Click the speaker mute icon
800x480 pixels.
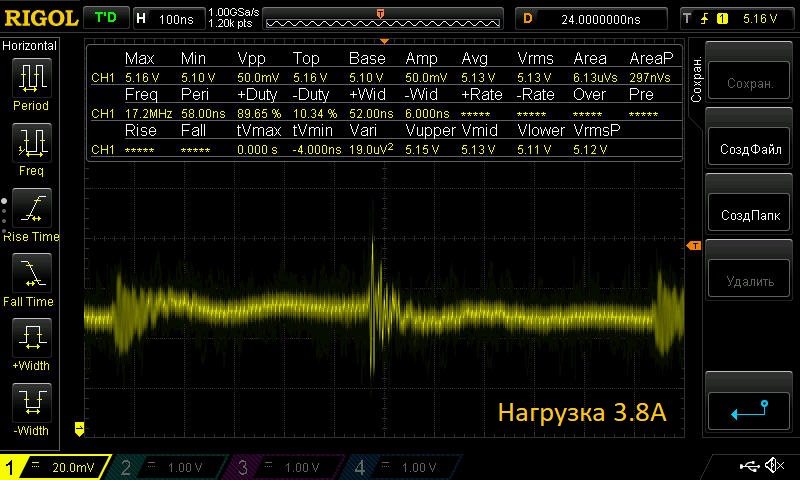[x=773, y=465]
